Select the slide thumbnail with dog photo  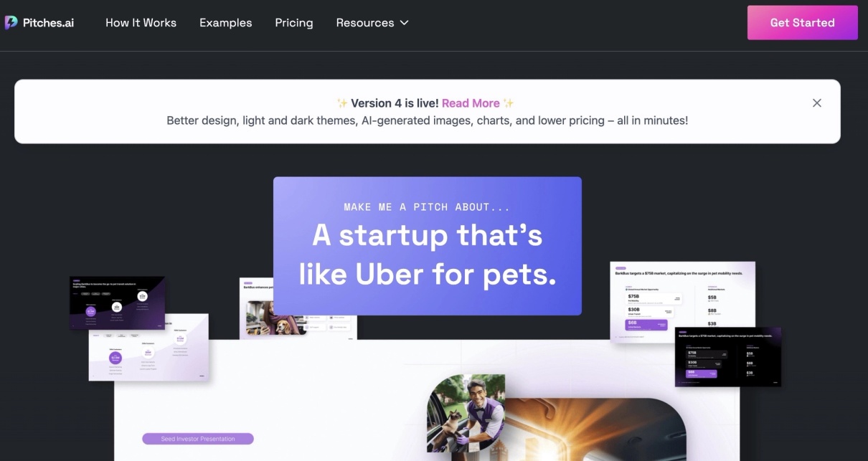tap(298, 308)
